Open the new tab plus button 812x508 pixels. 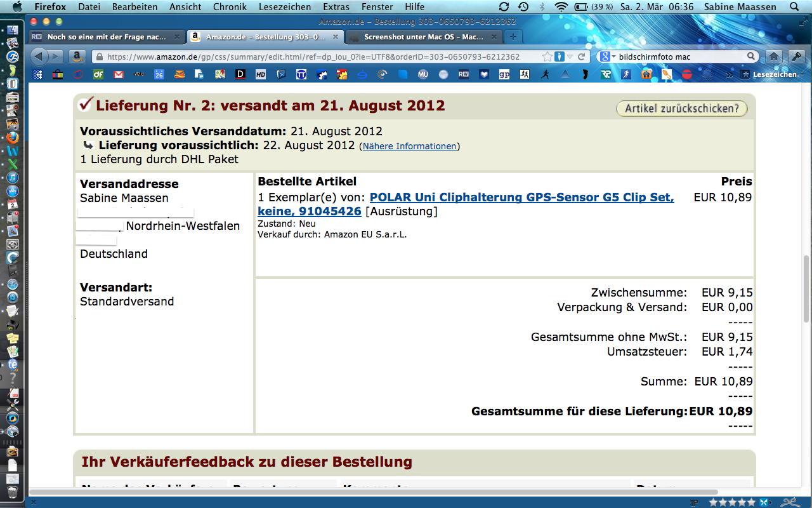point(513,37)
